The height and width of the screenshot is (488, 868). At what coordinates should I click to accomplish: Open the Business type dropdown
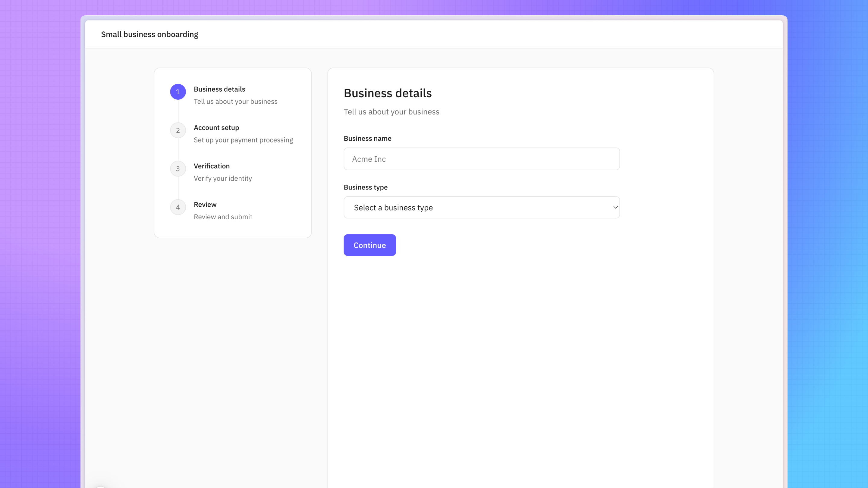click(x=481, y=208)
